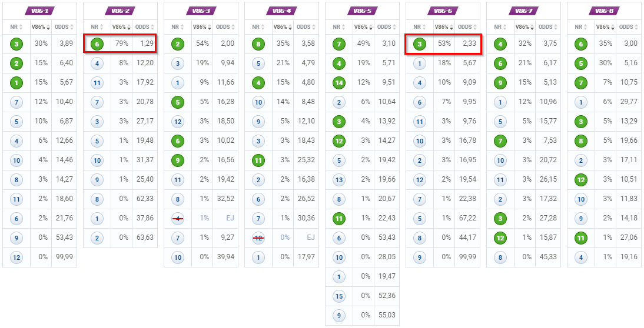Sort V86-3 by V86% column
Viewport: 644px width, 328px height.
(202, 27)
